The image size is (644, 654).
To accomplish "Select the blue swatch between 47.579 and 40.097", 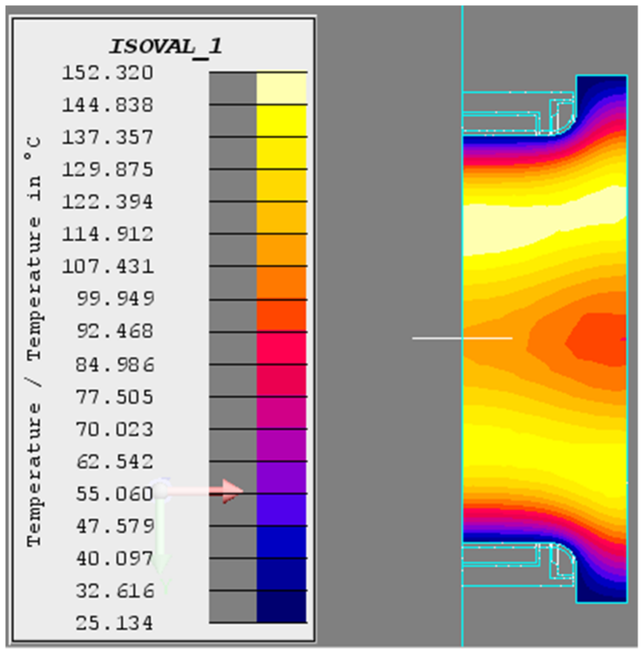I will tap(282, 542).
